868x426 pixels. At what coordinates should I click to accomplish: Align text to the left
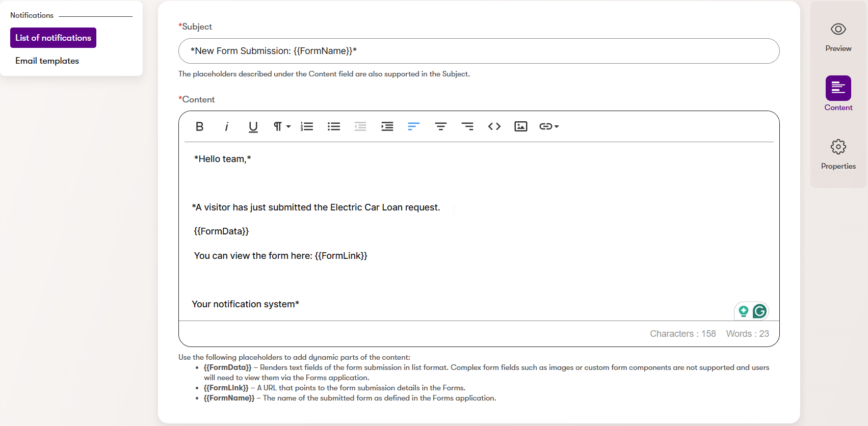coord(414,126)
